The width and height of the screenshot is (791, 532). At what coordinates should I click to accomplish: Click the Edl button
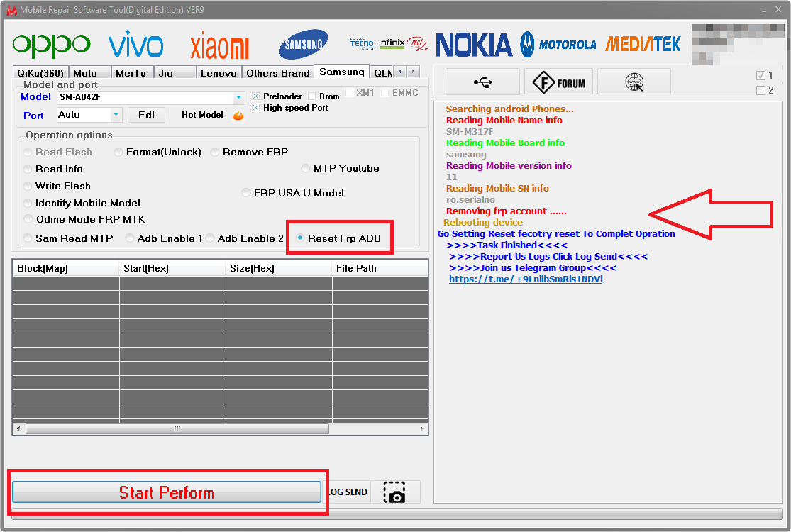tap(146, 115)
